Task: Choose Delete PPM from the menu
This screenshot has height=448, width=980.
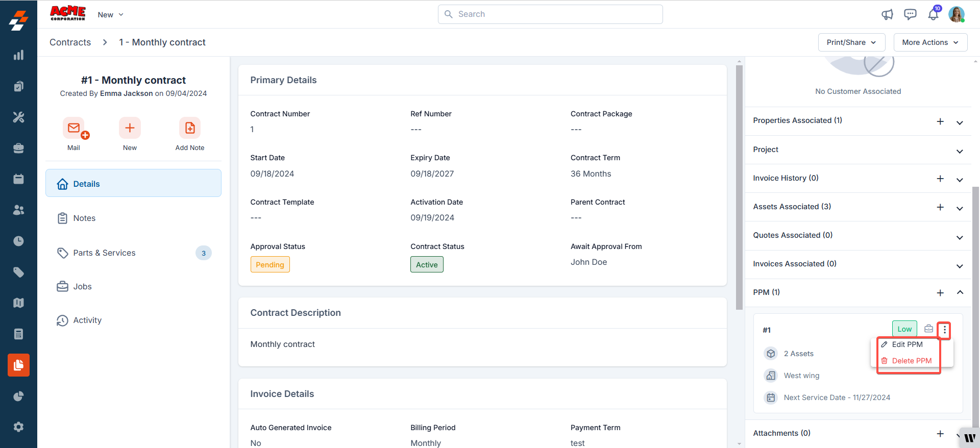Action: click(x=911, y=361)
